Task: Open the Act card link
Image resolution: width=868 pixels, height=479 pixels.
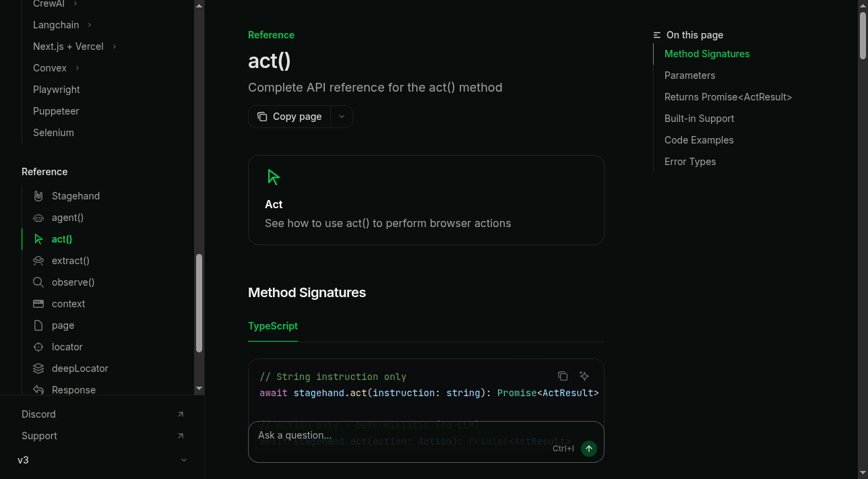Action: (426, 200)
